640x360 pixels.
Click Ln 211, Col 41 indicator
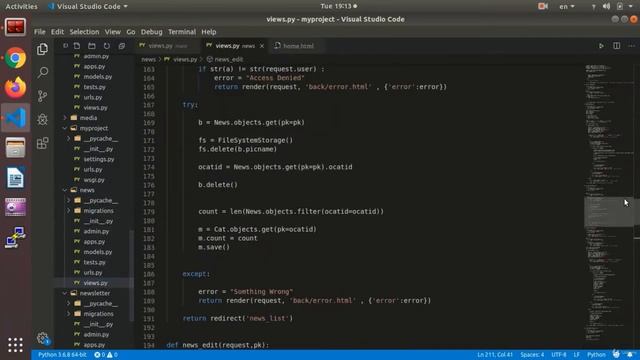495,355
